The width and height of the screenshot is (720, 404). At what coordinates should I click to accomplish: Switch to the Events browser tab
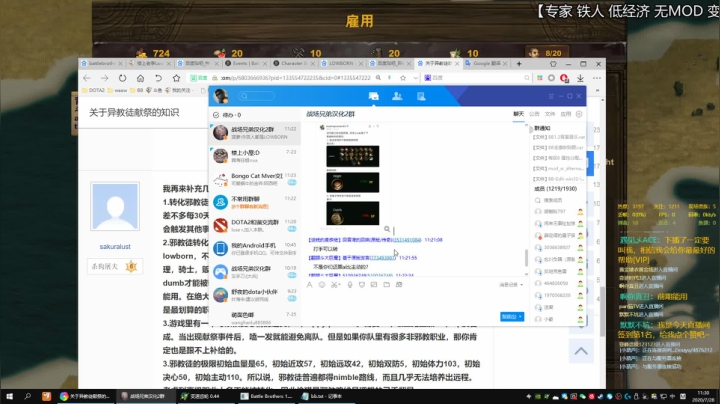pos(246,63)
